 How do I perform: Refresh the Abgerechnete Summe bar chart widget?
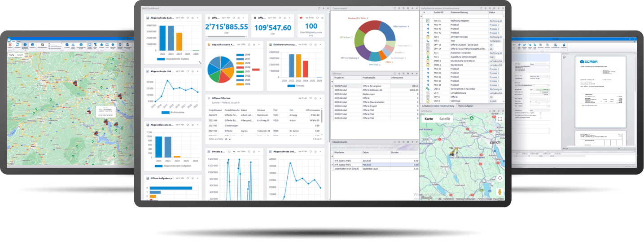pos(188,18)
